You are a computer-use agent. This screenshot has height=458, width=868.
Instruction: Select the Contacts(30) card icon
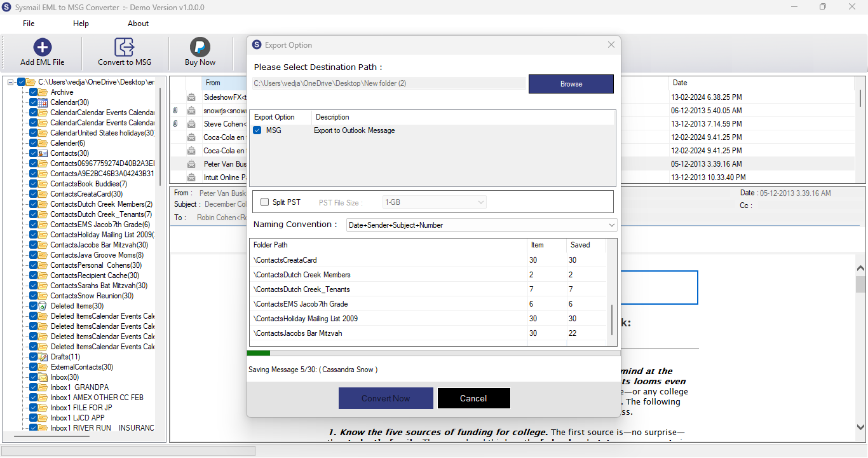43,153
